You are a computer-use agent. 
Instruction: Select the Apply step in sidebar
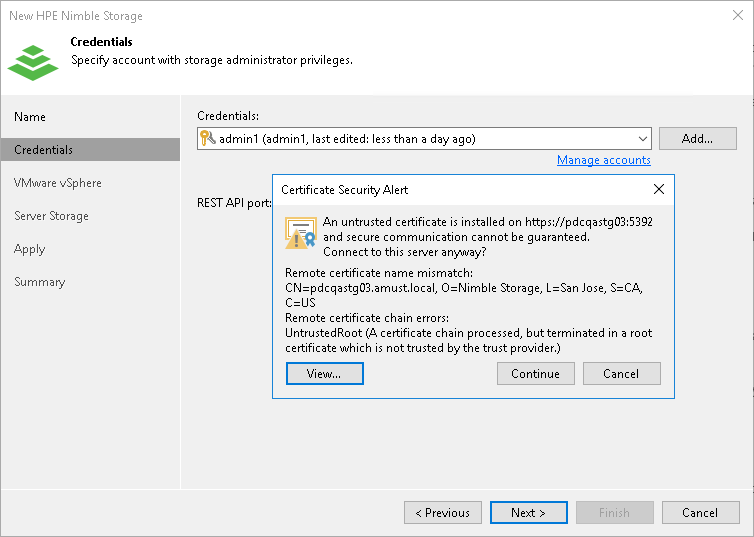[29, 249]
